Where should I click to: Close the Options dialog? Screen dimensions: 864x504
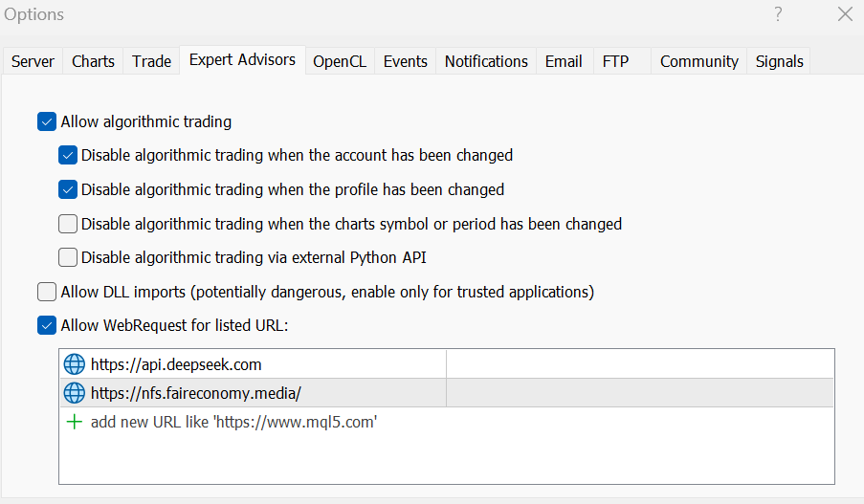point(845,14)
